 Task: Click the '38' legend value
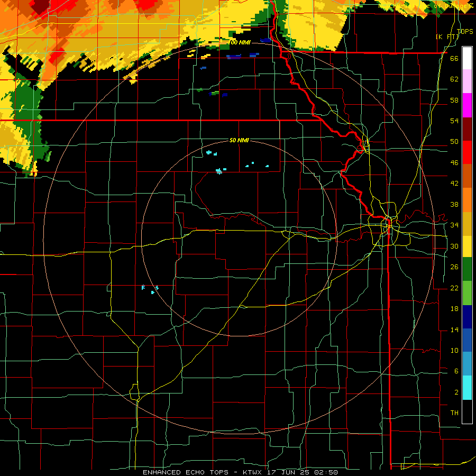(x=454, y=204)
